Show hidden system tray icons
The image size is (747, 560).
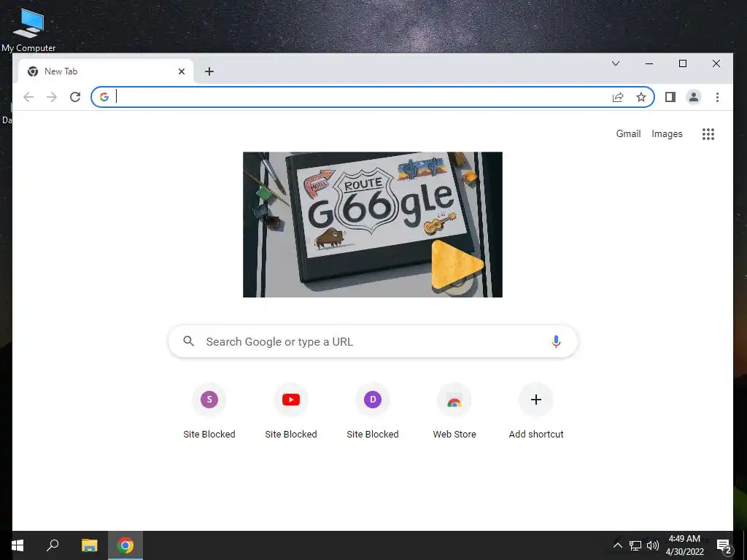coord(617,545)
